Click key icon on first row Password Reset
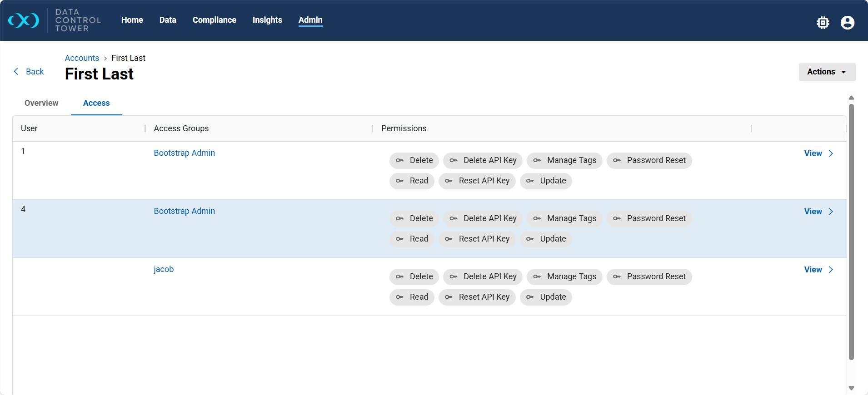This screenshot has height=395, width=868. coord(617,161)
